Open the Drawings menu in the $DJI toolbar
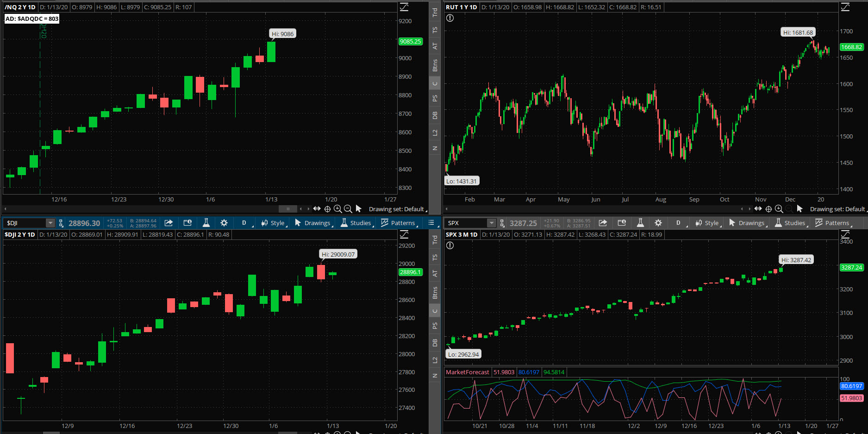 pyautogui.click(x=313, y=223)
